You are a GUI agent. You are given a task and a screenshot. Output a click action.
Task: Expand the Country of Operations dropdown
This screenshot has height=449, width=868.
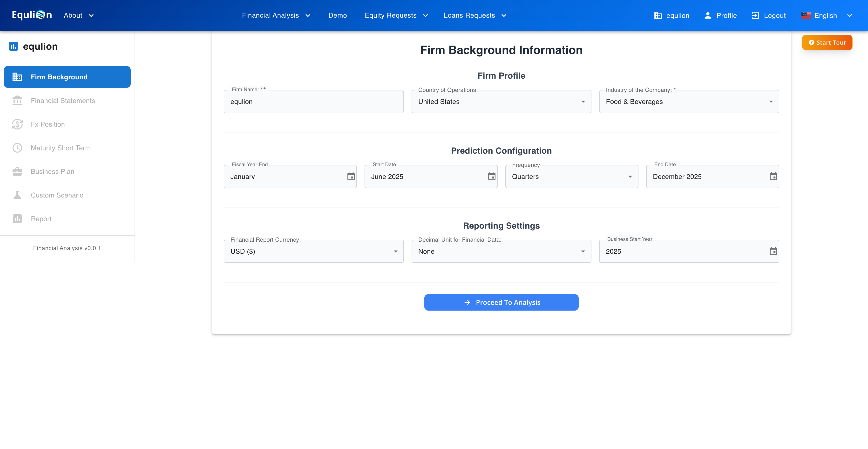click(501, 102)
